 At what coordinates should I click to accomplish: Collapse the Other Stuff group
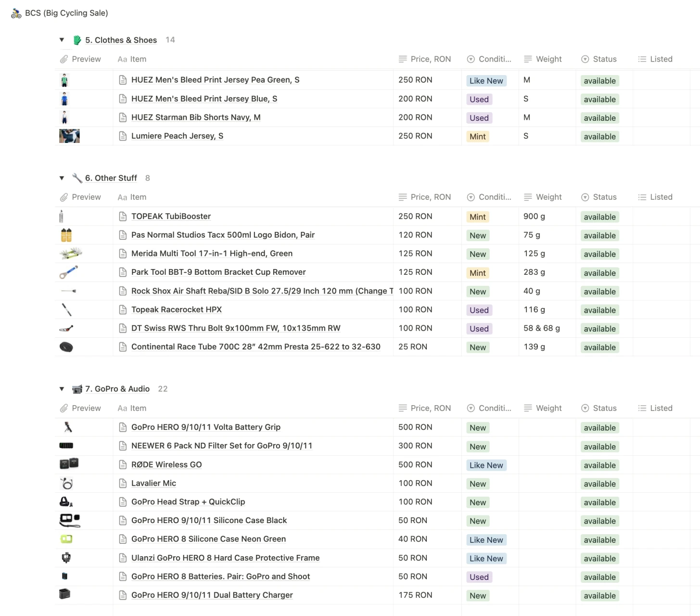pyautogui.click(x=62, y=178)
